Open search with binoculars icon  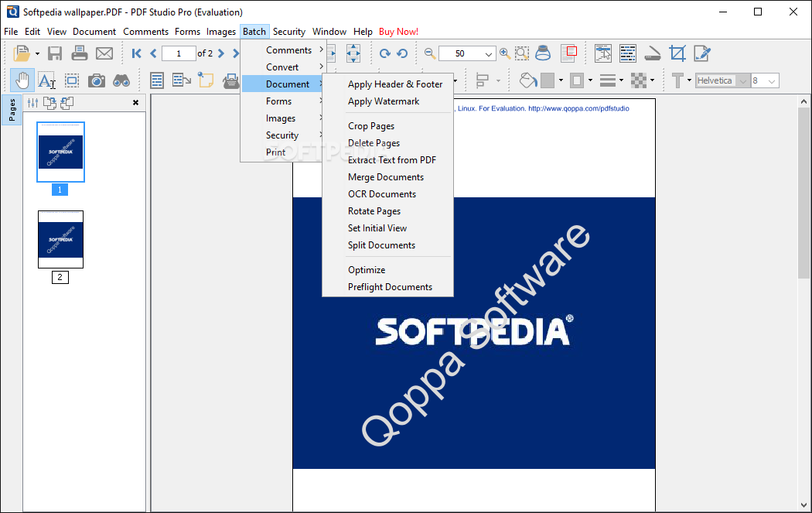pos(121,80)
